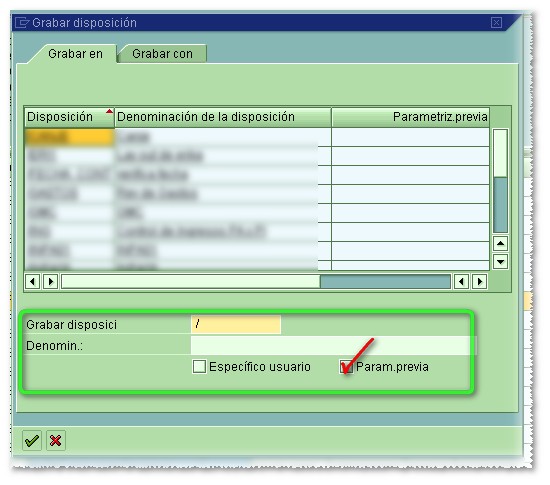
Task: Click the vertical scrollbar thumb of the table
Action: [501, 205]
